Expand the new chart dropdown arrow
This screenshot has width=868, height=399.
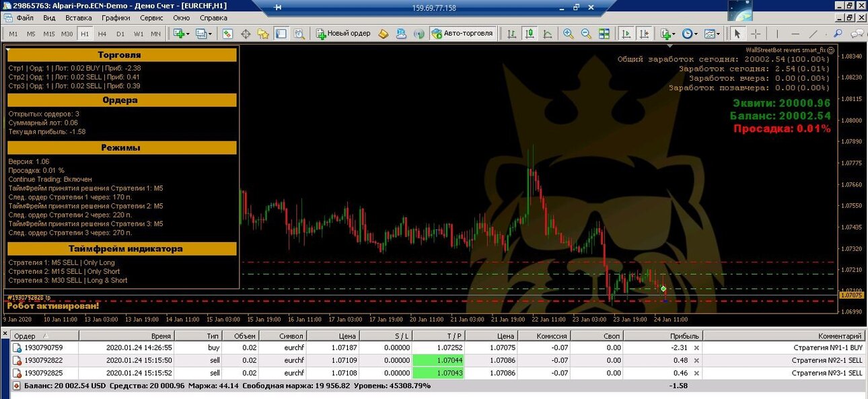188,34
